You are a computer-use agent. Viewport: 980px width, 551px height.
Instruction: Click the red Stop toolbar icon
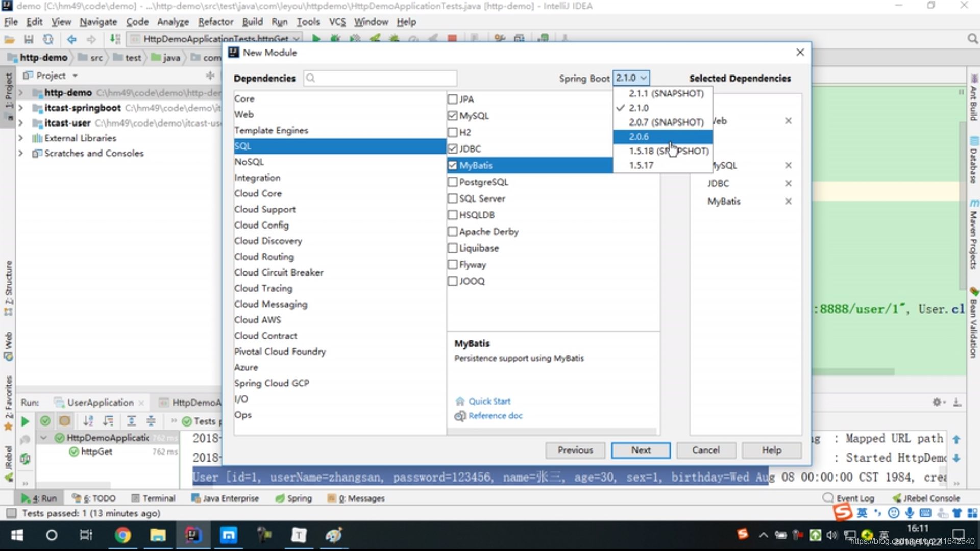pos(452,38)
